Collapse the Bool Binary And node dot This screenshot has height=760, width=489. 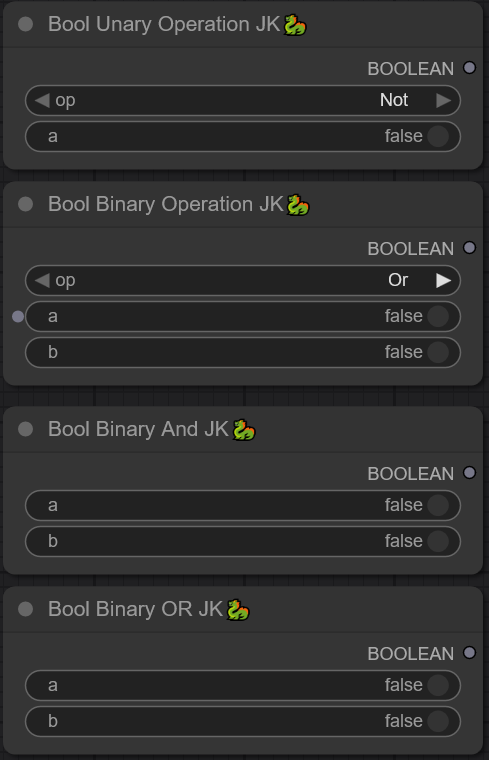(x=25, y=429)
